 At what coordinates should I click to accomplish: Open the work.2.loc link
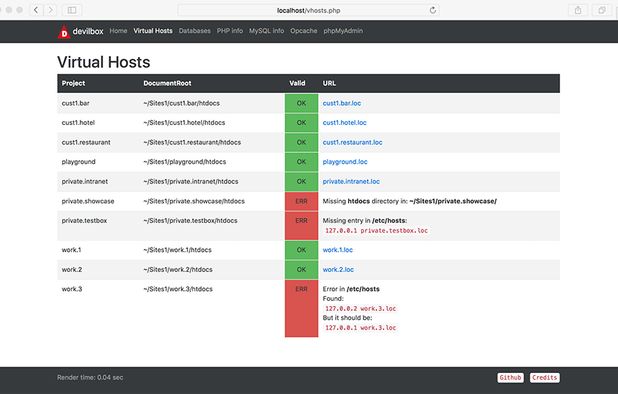point(338,269)
